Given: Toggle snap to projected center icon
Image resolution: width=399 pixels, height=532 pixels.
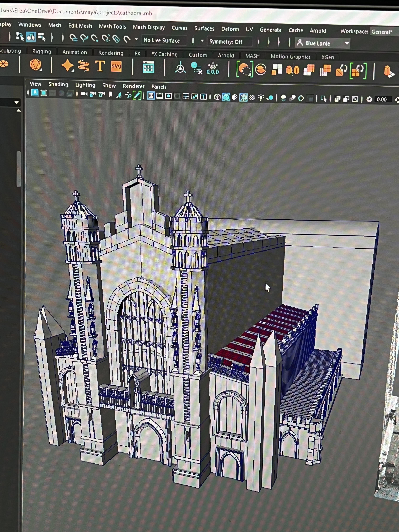Looking at the screenshot, I should click(106, 39).
